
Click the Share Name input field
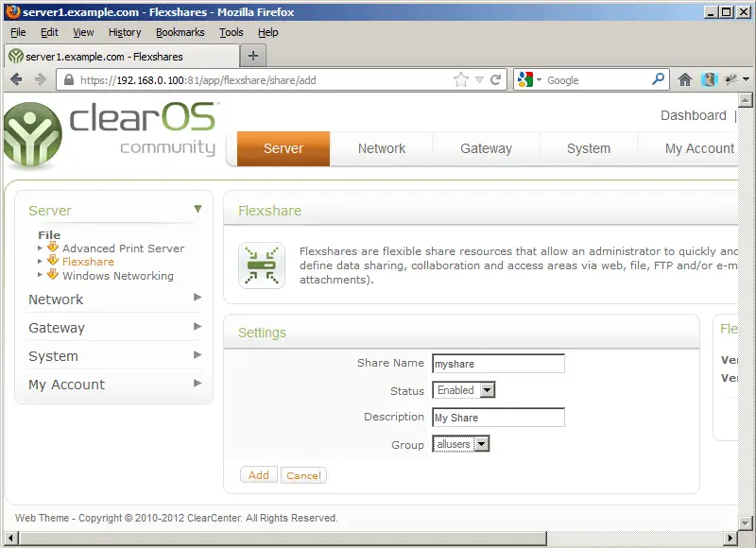[x=499, y=364]
